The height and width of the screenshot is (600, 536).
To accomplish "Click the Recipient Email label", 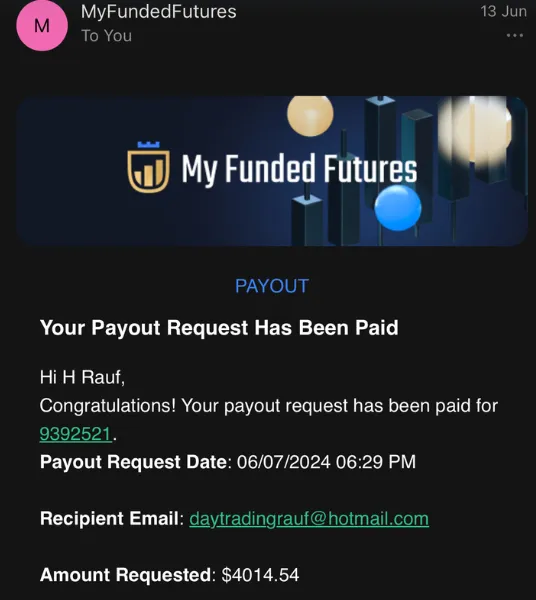I will [109, 518].
